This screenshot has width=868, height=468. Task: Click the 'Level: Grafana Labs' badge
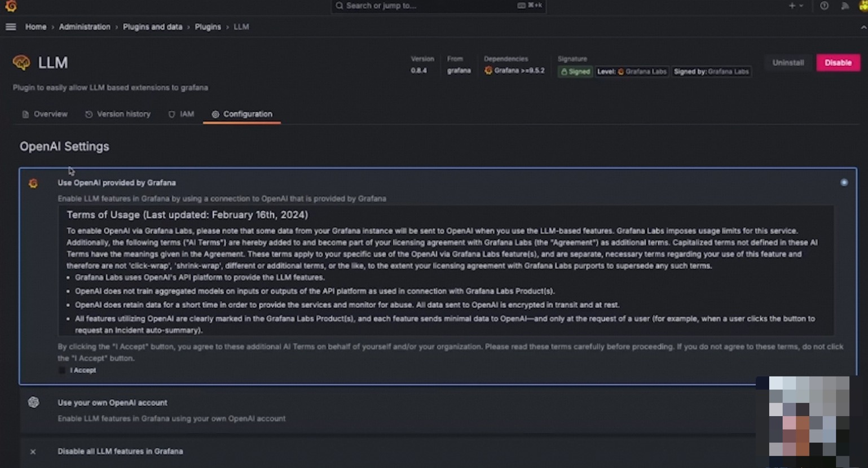click(x=632, y=72)
